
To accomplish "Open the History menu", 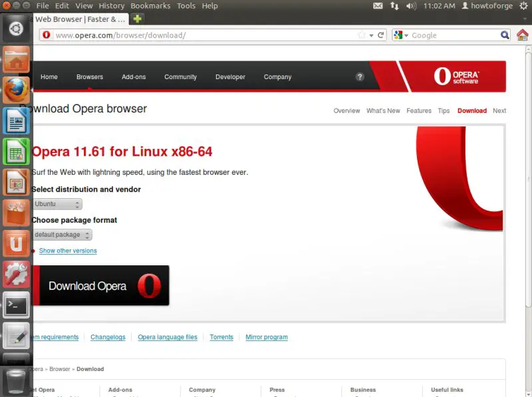I will pos(112,6).
